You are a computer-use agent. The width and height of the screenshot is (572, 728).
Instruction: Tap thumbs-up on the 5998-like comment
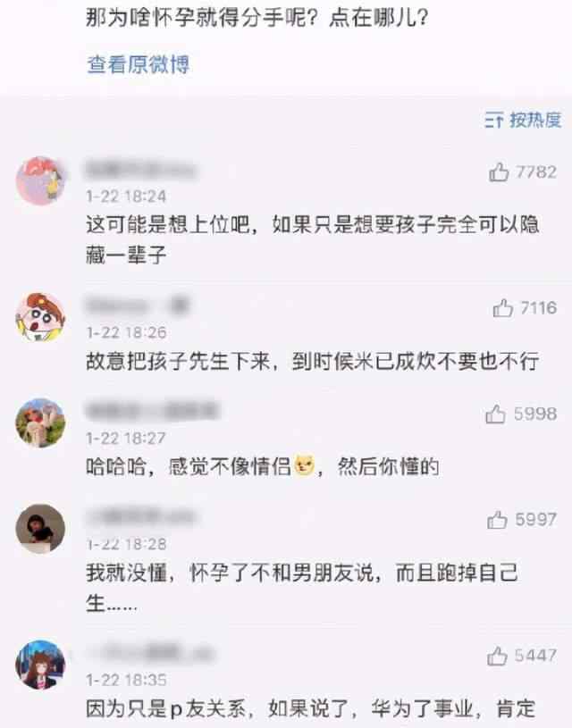[496, 414]
